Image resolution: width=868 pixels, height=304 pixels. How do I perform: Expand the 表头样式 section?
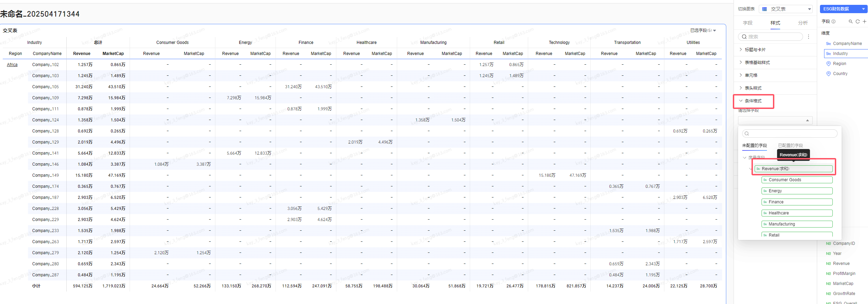coord(753,88)
